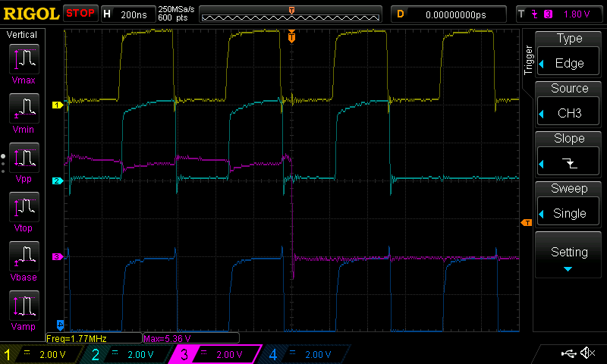Expand the trigger Setting submenu
This screenshot has height=364, width=607.
(x=568, y=255)
